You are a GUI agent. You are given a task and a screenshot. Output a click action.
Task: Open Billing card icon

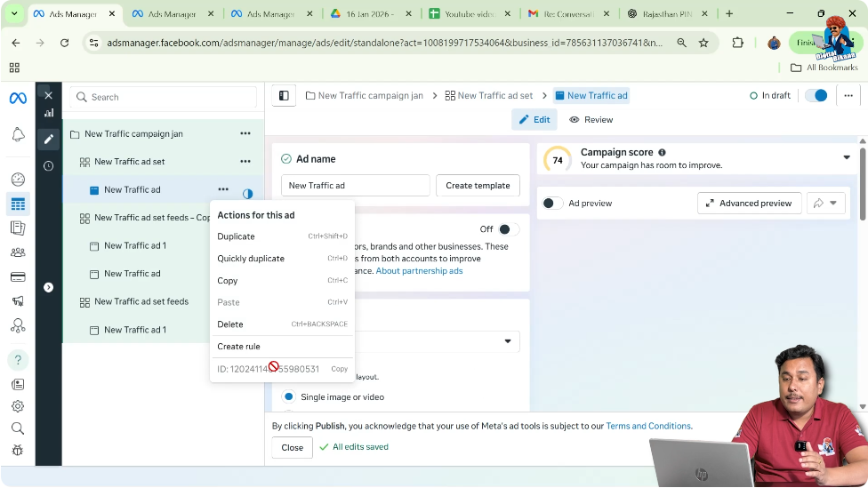point(18,276)
